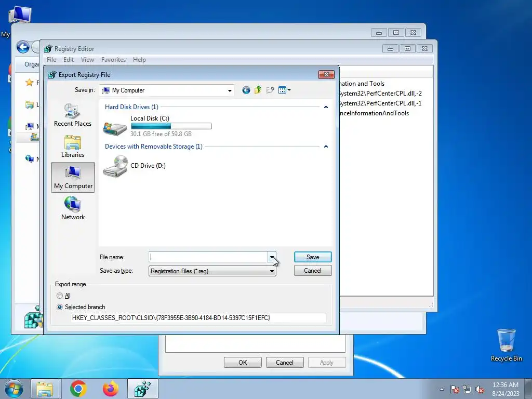Click the Hard Disk Drives (1) header
The image size is (532, 399).
click(131, 107)
